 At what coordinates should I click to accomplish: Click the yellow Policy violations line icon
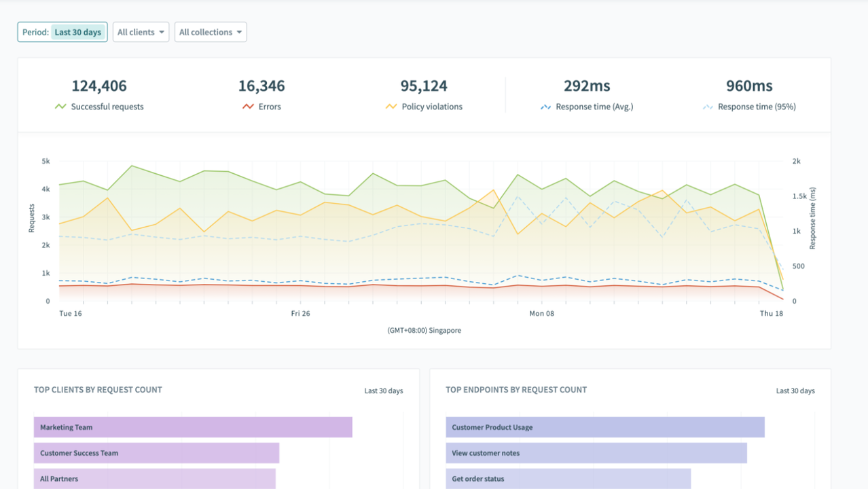(x=391, y=107)
